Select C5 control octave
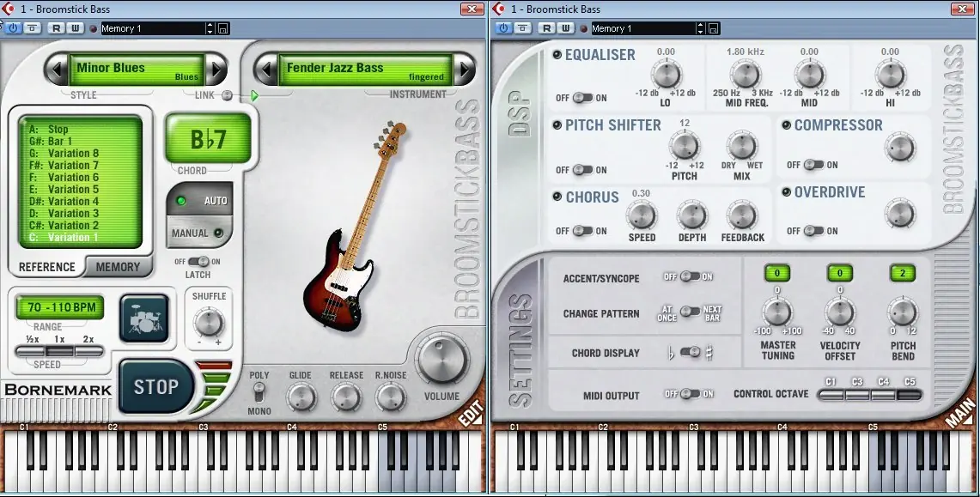980x497 pixels. [910, 395]
